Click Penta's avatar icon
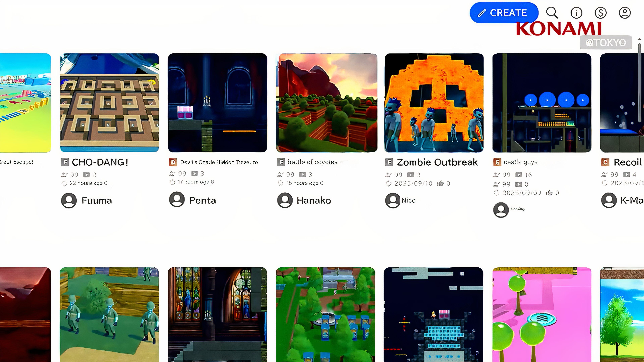This screenshot has height=362, width=644. pyautogui.click(x=177, y=199)
